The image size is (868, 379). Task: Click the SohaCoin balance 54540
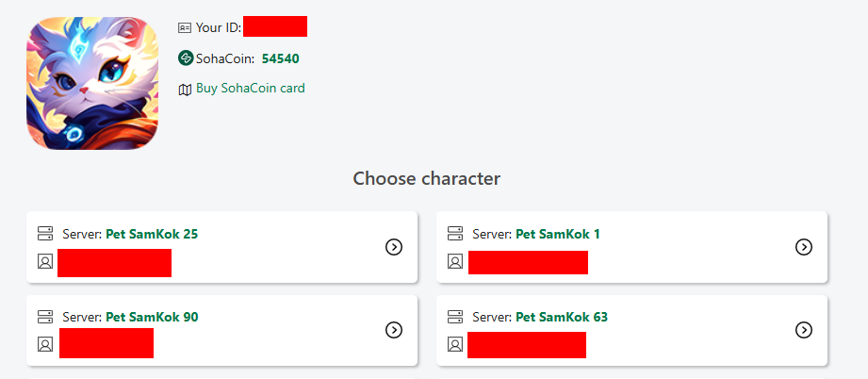(281, 58)
